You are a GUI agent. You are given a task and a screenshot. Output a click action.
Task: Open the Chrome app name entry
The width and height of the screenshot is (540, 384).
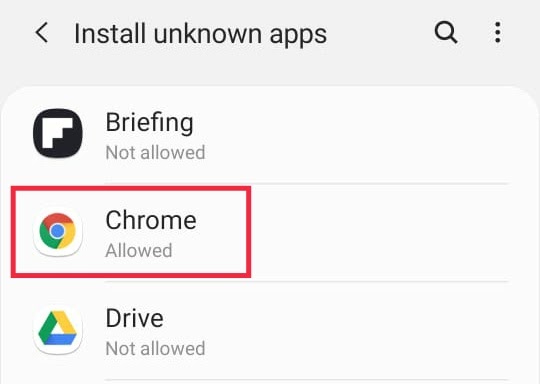(151, 220)
